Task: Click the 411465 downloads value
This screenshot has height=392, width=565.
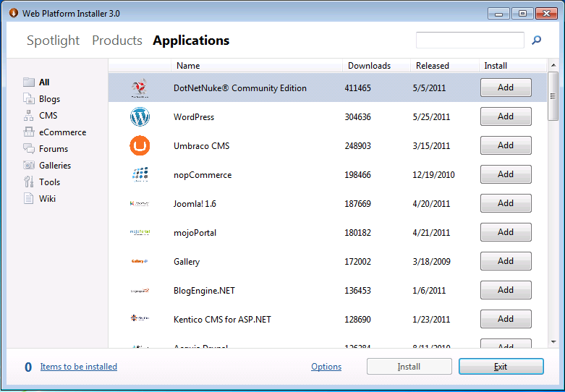Action: [x=357, y=88]
